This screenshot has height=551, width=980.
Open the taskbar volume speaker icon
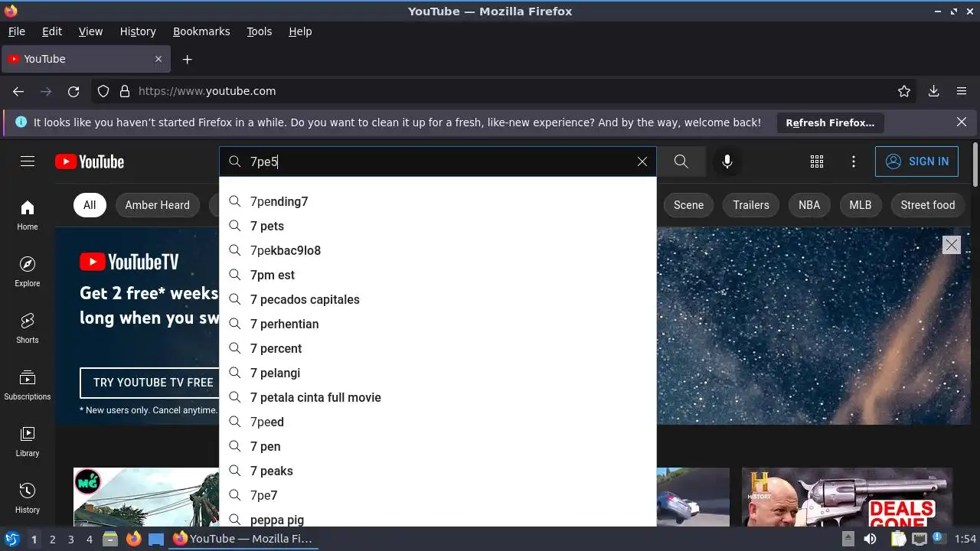(x=870, y=539)
